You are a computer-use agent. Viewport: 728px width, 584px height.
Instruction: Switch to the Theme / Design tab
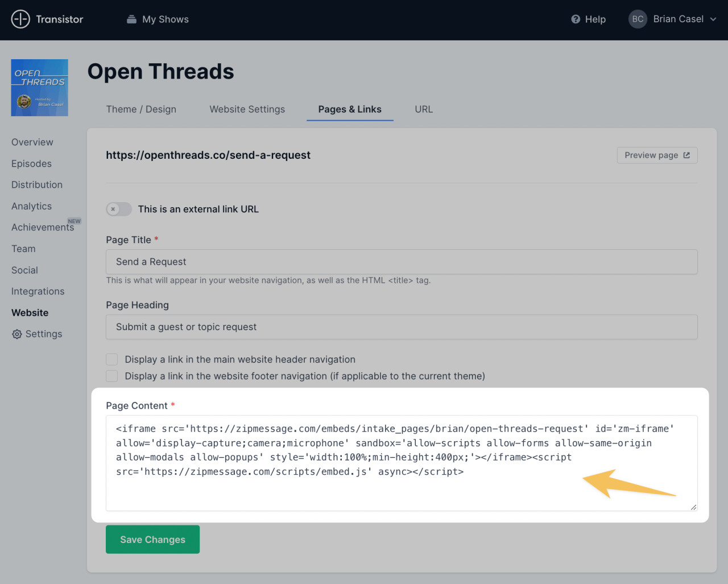pyautogui.click(x=140, y=109)
